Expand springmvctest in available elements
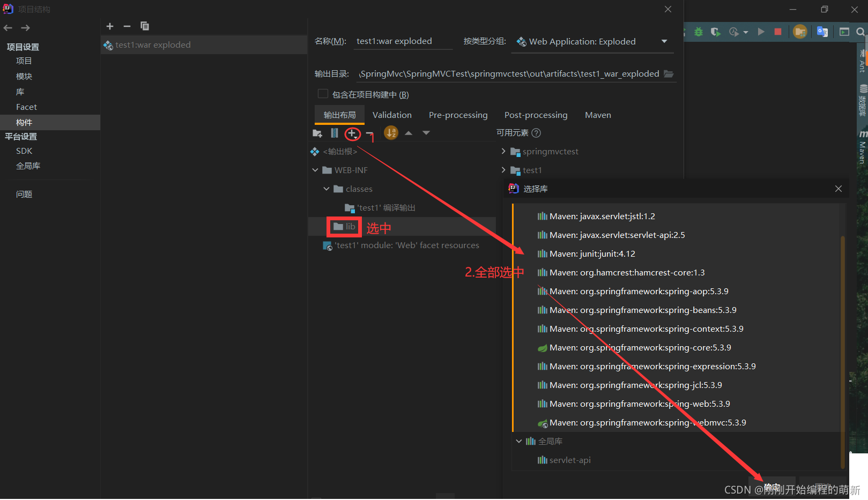The width and height of the screenshot is (868, 500). point(503,151)
